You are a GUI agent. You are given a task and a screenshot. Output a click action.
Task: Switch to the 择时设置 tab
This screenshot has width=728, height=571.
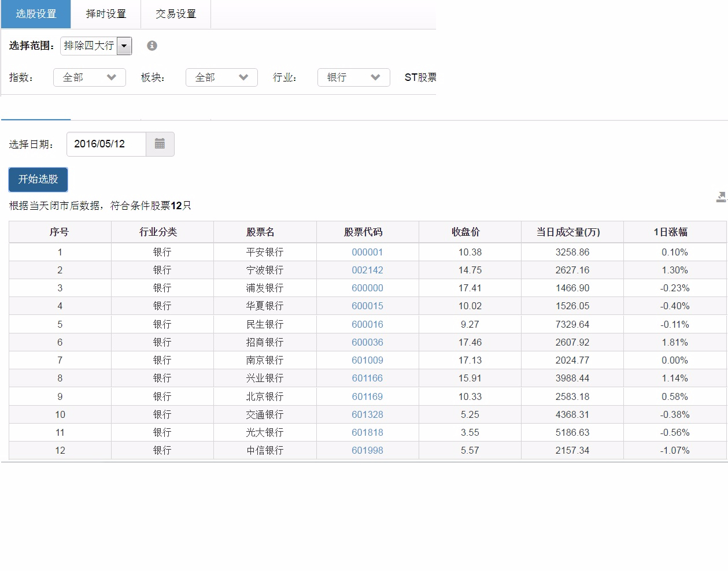106,14
